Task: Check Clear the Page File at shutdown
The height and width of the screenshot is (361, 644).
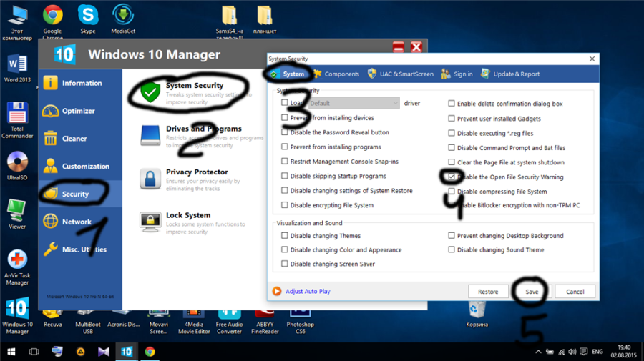Action: [x=452, y=162]
